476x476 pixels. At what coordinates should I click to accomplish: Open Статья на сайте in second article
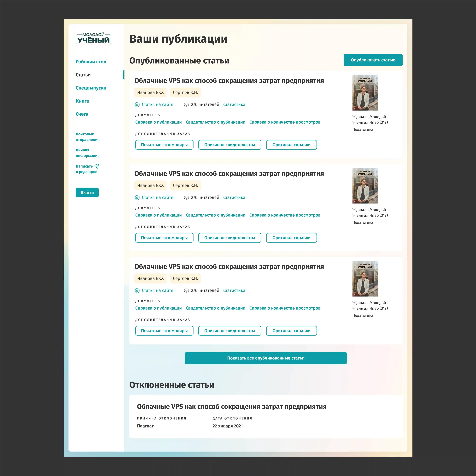(158, 198)
